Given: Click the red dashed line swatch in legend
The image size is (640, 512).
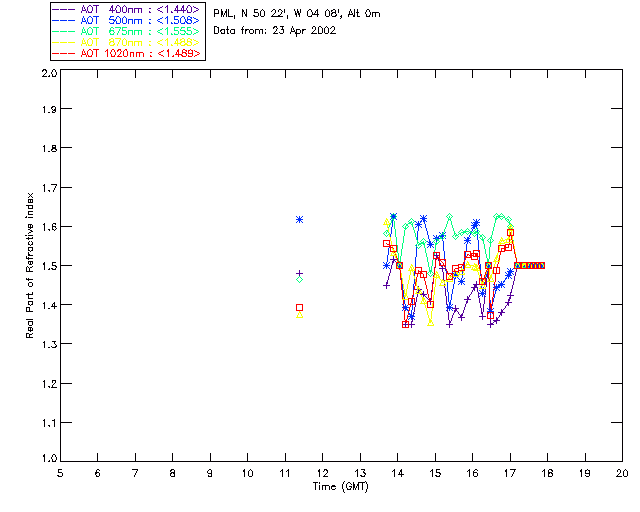Looking at the screenshot, I should coord(64,53).
